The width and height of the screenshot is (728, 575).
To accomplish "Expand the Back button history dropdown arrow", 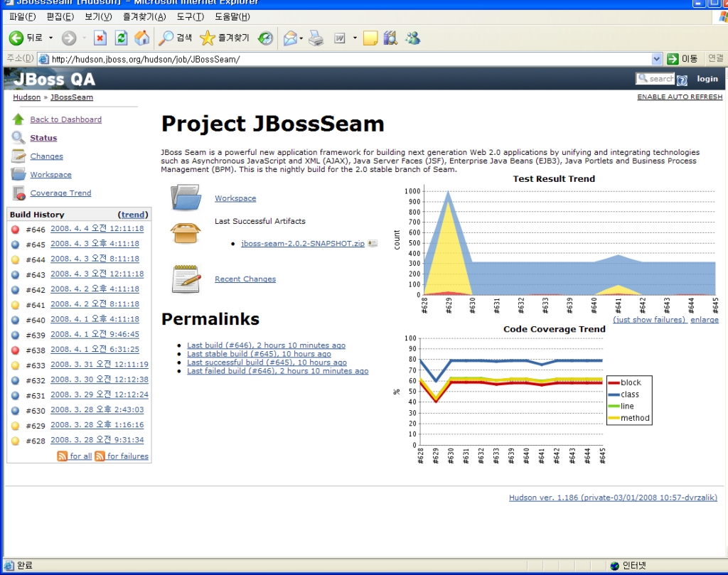I will (x=50, y=38).
